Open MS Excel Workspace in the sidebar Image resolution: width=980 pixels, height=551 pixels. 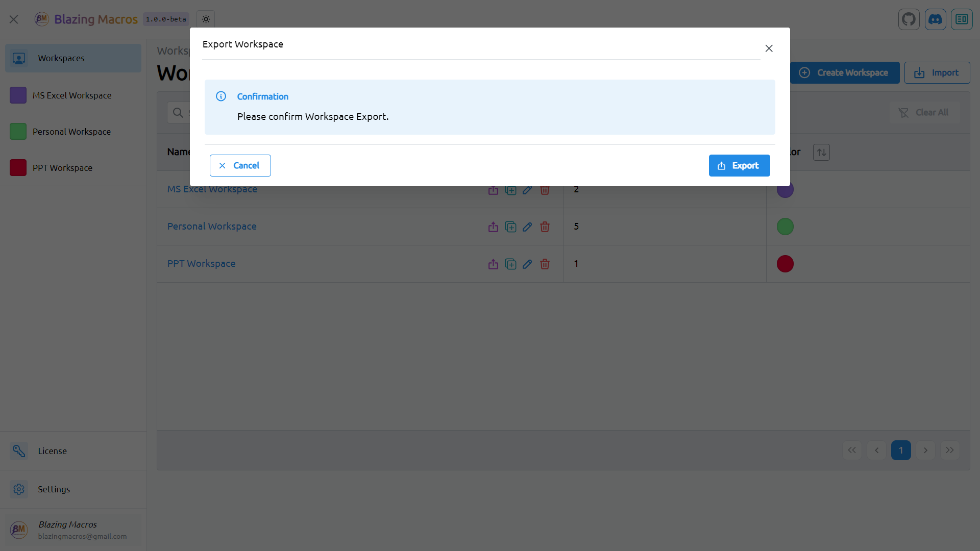coord(73,95)
